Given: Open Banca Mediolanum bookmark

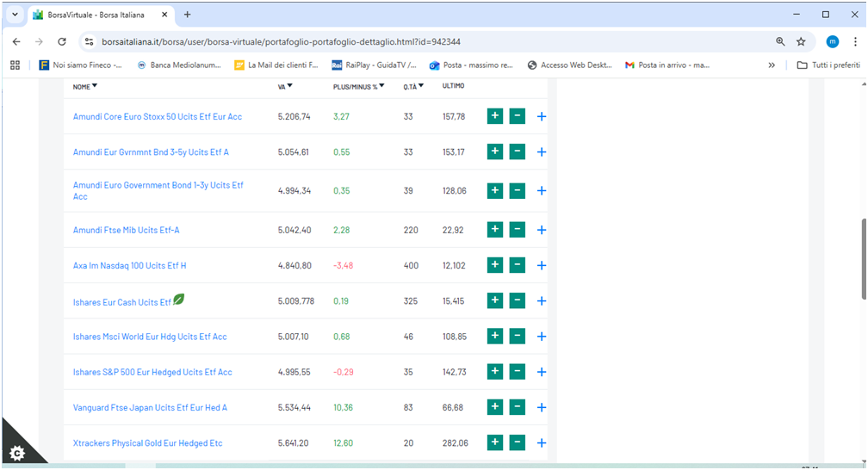Looking at the screenshot, I should pyautogui.click(x=178, y=65).
